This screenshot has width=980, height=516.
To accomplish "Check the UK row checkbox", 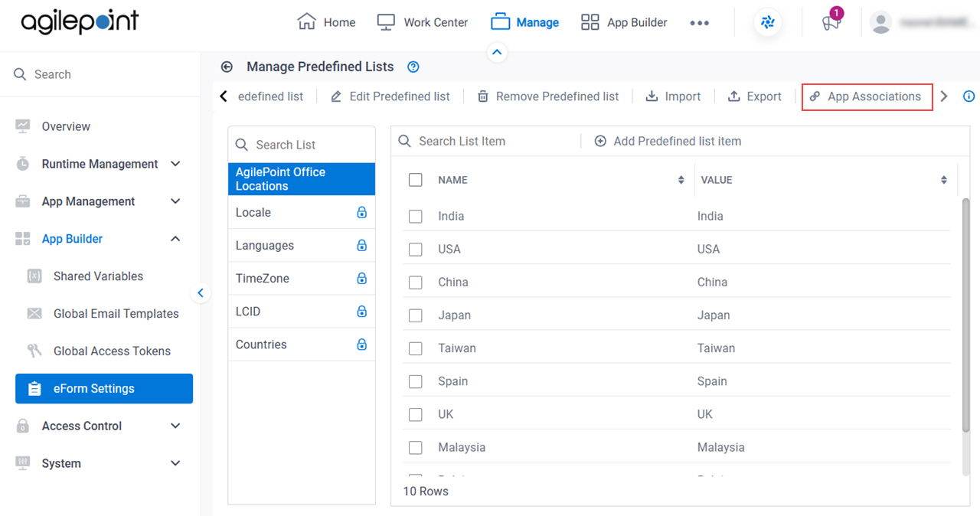I will click(416, 414).
